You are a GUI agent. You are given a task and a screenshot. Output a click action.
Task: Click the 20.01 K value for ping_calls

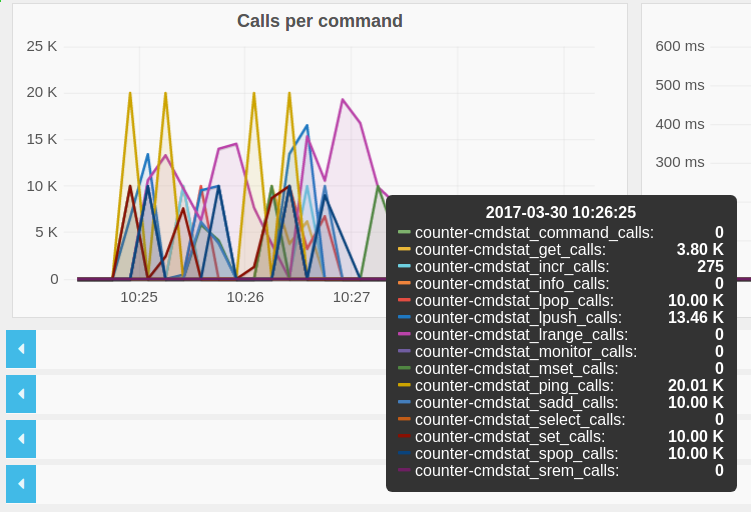pos(696,386)
